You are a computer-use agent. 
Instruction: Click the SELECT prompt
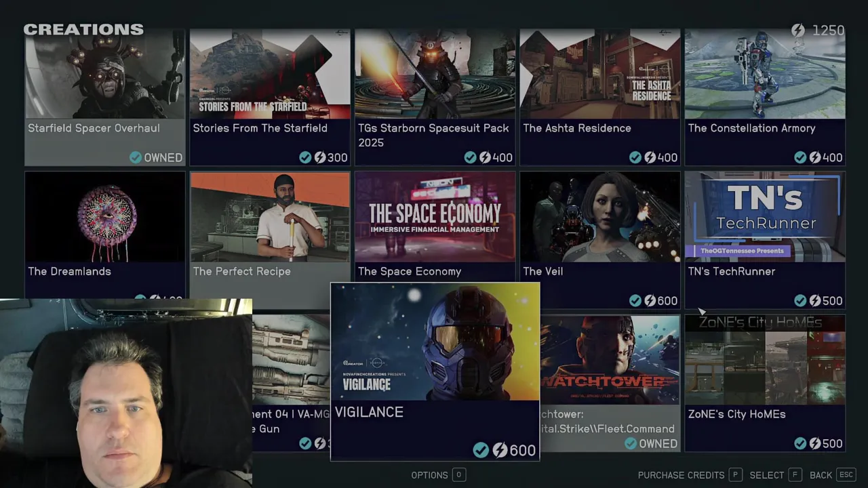(x=767, y=475)
